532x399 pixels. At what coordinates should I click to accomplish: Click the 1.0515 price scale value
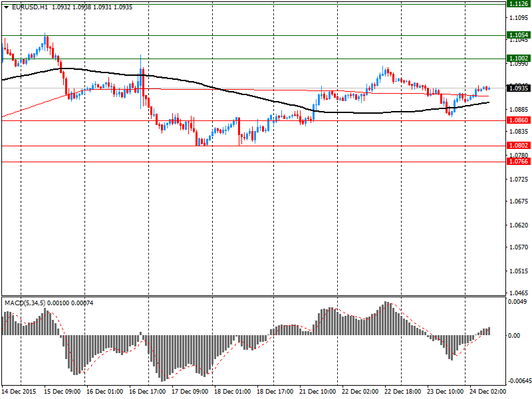pyautogui.click(x=519, y=271)
